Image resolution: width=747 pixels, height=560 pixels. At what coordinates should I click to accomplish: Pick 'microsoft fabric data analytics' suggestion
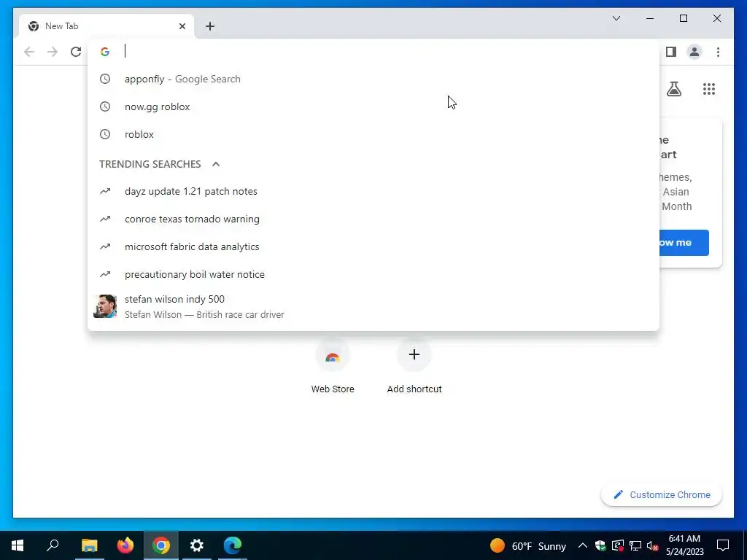pyautogui.click(x=373, y=246)
